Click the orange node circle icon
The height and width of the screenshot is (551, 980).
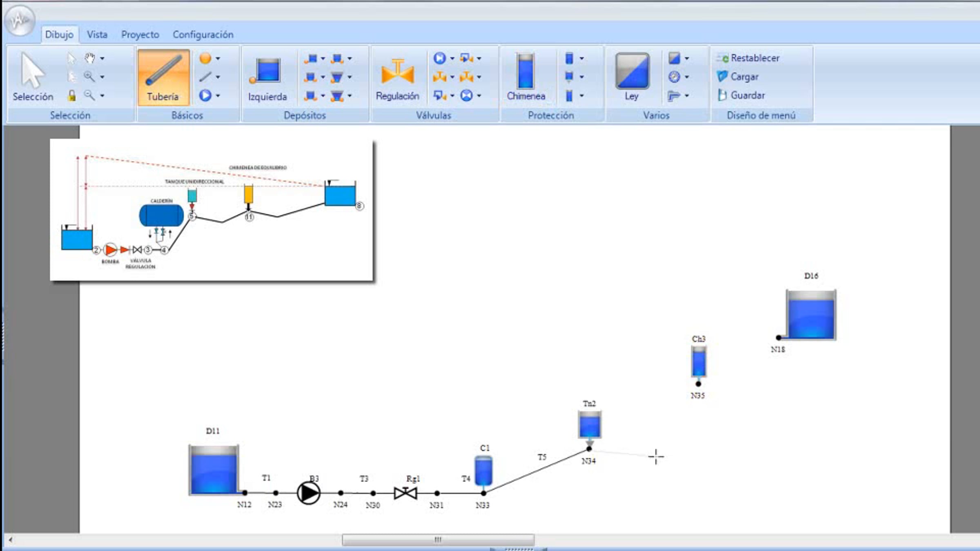(x=205, y=58)
